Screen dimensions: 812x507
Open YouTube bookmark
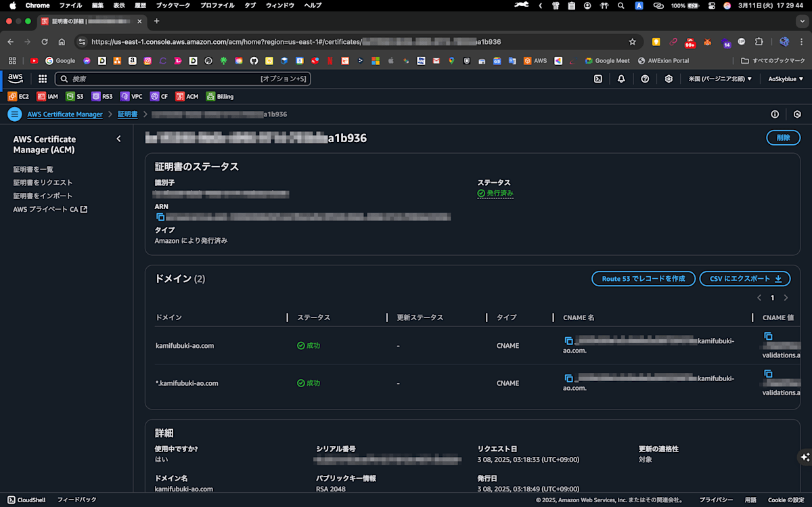[x=34, y=61]
